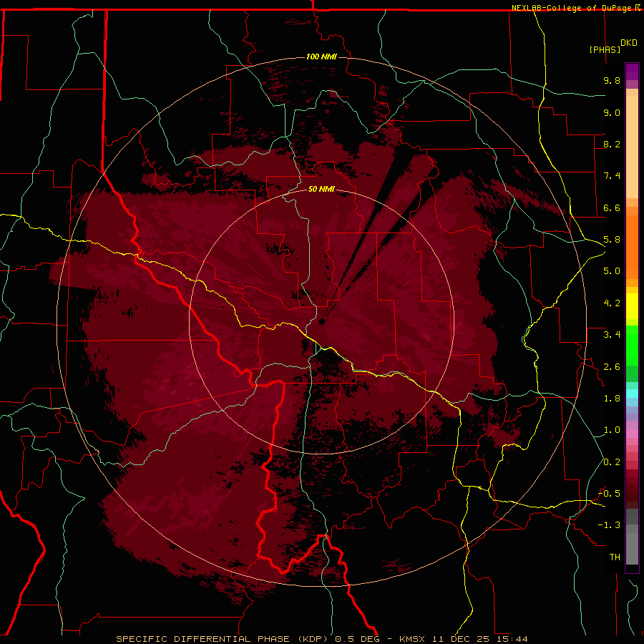The width and height of the screenshot is (644, 644).
Task: Click the orange segment of the color bar
Action: pyautogui.click(x=632, y=246)
